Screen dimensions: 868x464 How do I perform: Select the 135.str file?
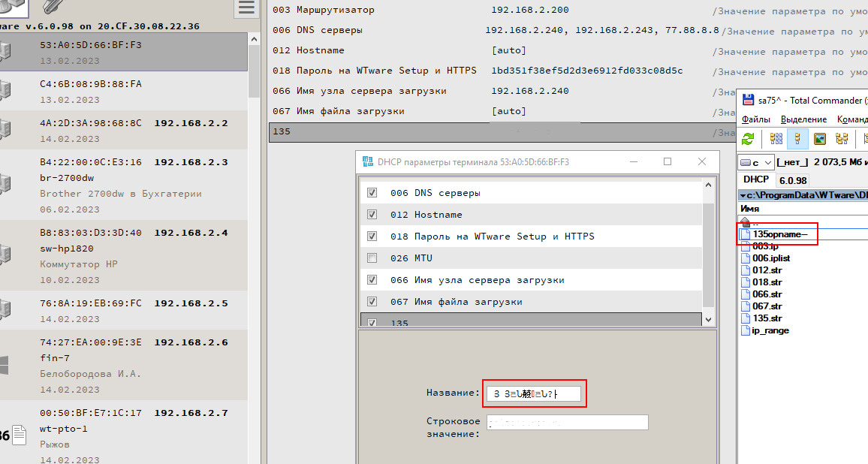point(766,318)
